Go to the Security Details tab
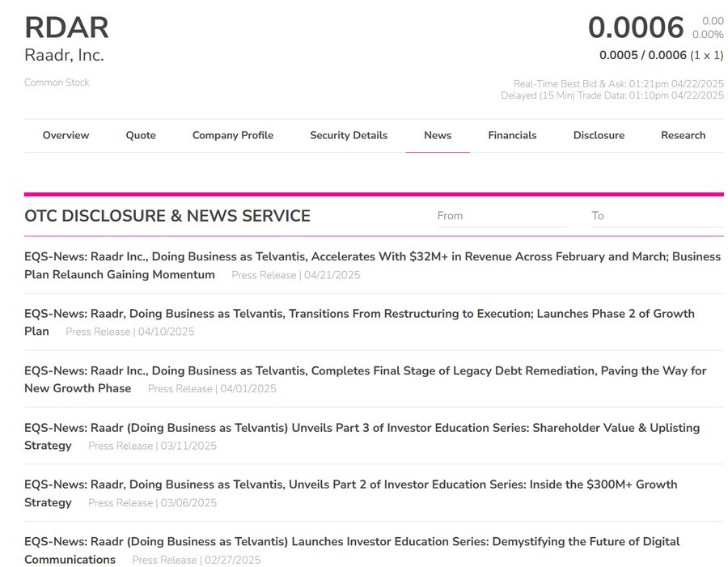The height and width of the screenshot is (567, 728). [349, 135]
